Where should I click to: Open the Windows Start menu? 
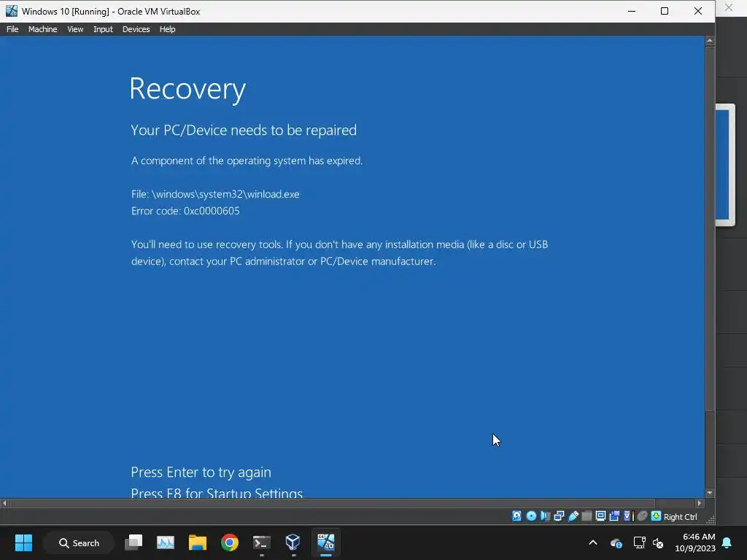23,542
